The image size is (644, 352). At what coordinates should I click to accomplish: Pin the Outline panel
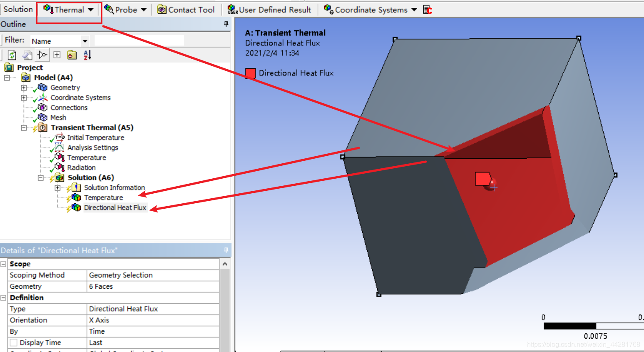point(226,24)
